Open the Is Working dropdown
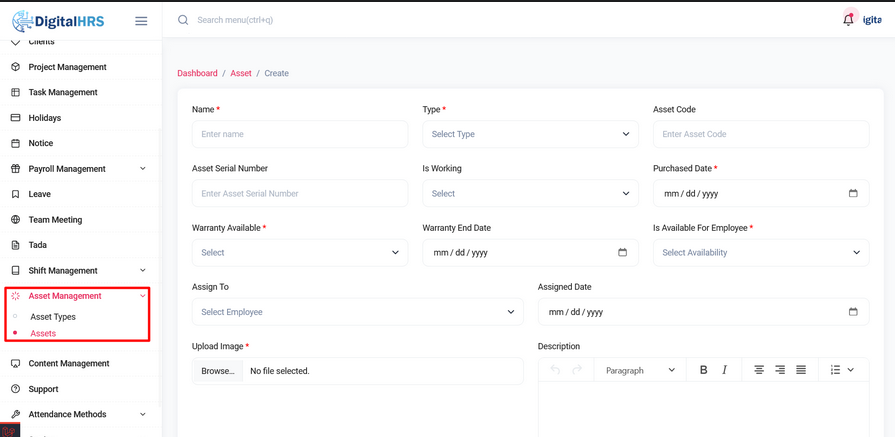895x437 pixels. click(x=530, y=194)
